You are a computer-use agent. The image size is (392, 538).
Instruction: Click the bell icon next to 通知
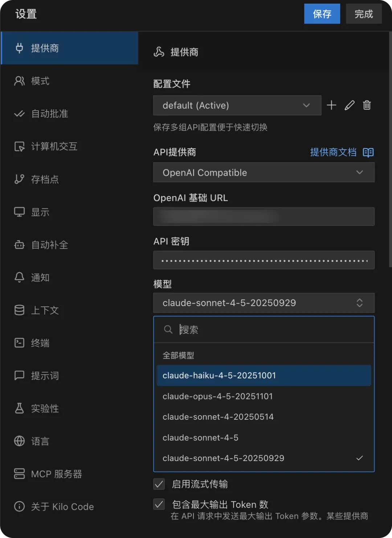coord(19,277)
